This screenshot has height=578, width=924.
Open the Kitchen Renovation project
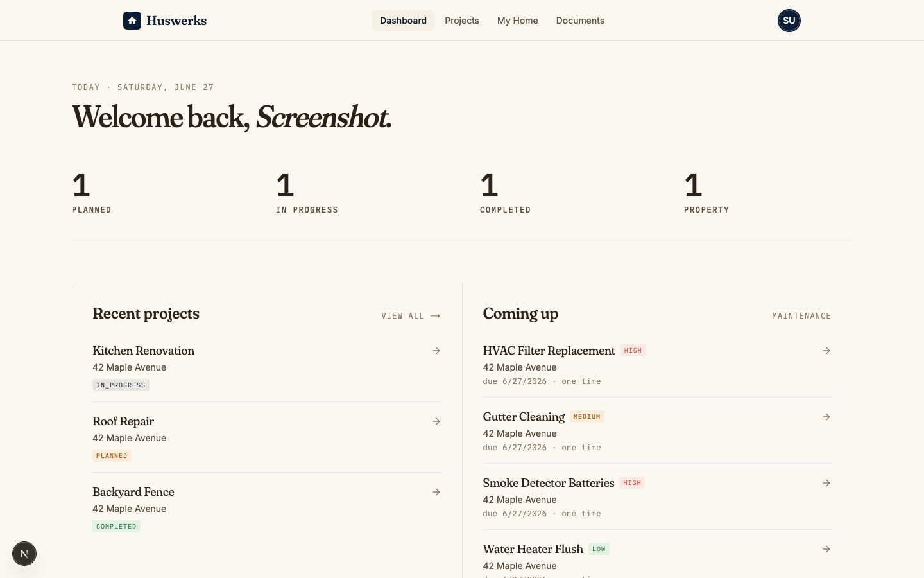[267, 367]
